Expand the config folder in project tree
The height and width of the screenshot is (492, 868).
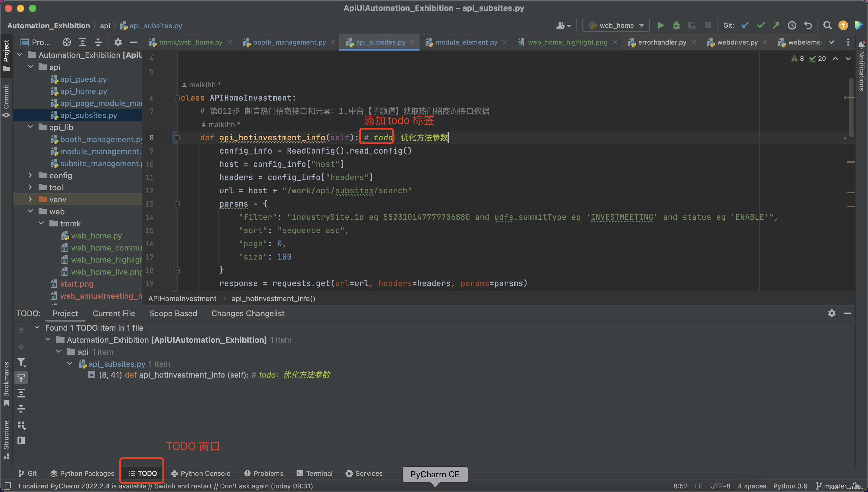[30, 175]
